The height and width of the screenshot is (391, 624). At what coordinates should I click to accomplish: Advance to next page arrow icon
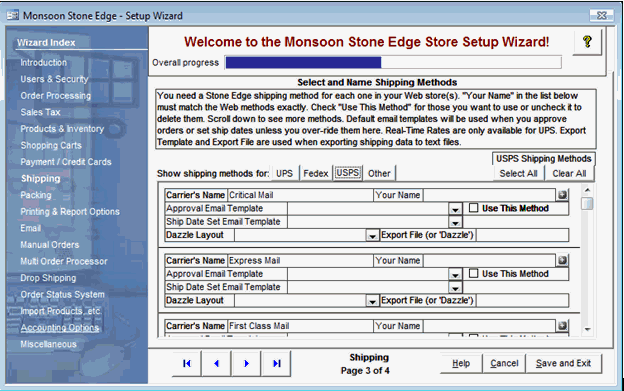pyautogui.click(x=246, y=363)
